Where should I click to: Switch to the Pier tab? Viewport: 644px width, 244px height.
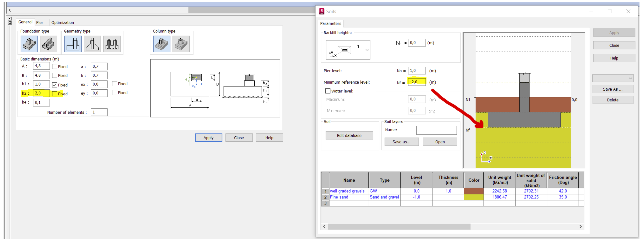click(x=40, y=22)
